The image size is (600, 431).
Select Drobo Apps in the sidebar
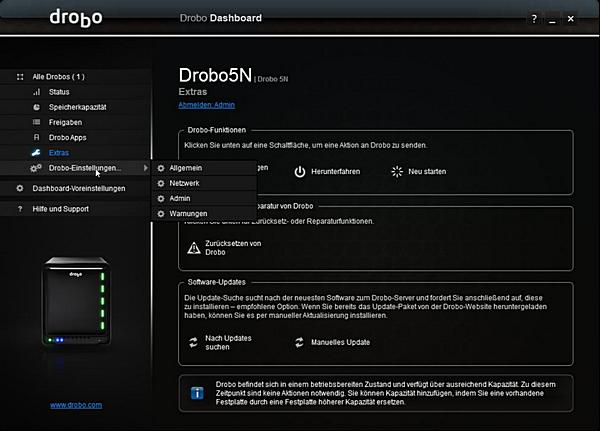point(67,137)
